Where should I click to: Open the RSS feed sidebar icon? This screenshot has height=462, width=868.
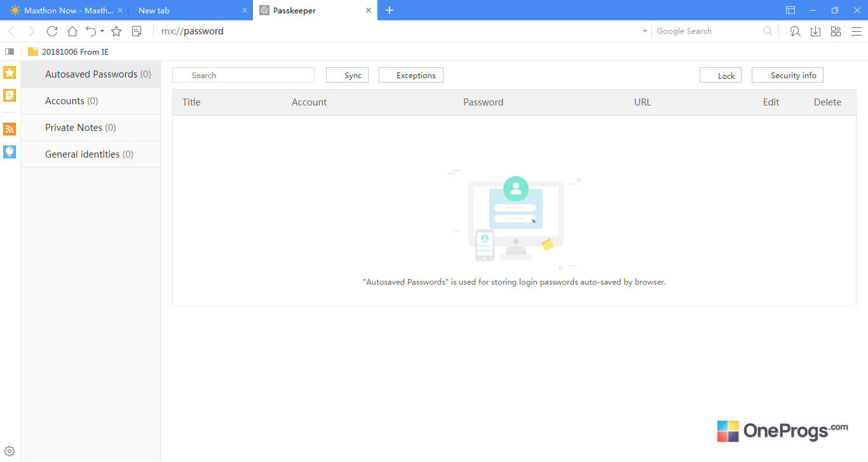pos(10,129)
